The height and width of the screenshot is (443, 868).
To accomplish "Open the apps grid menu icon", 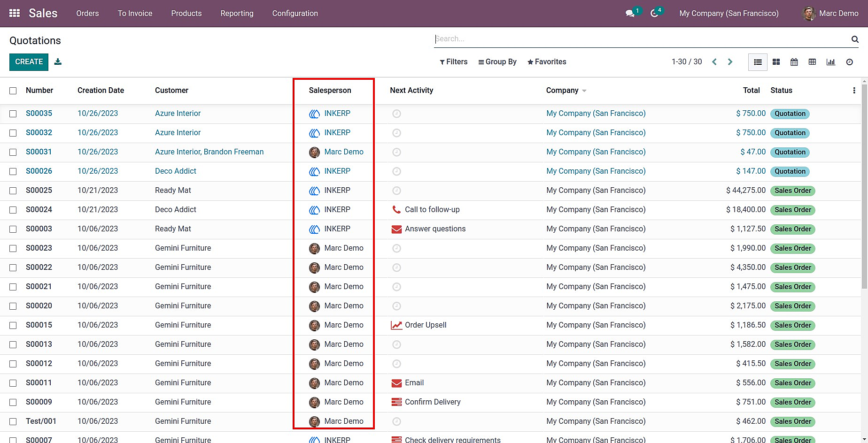I will click(15, 13).
